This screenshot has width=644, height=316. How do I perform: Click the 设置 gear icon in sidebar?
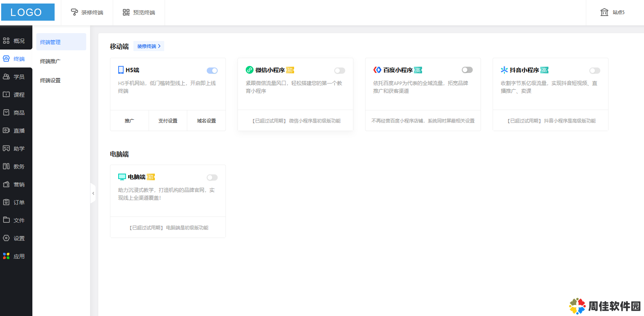click(6, 238)
